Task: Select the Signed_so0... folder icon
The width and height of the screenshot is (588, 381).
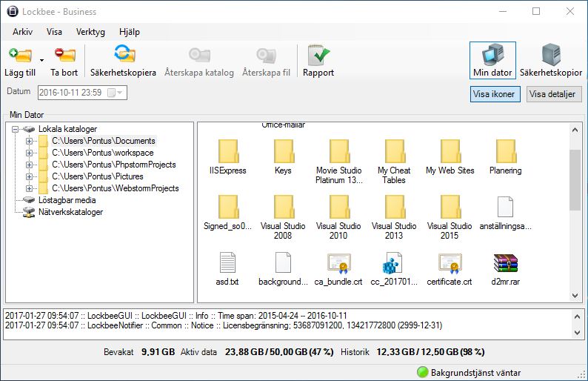Action: tap(228, 207)
